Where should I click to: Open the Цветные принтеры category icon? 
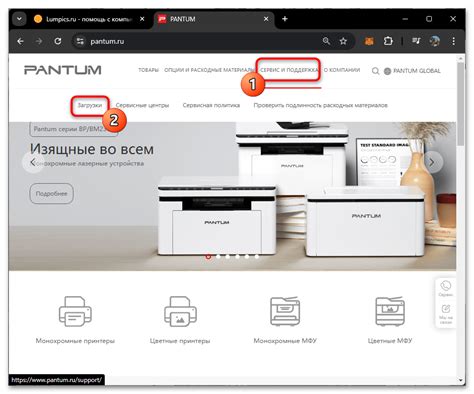180,311
